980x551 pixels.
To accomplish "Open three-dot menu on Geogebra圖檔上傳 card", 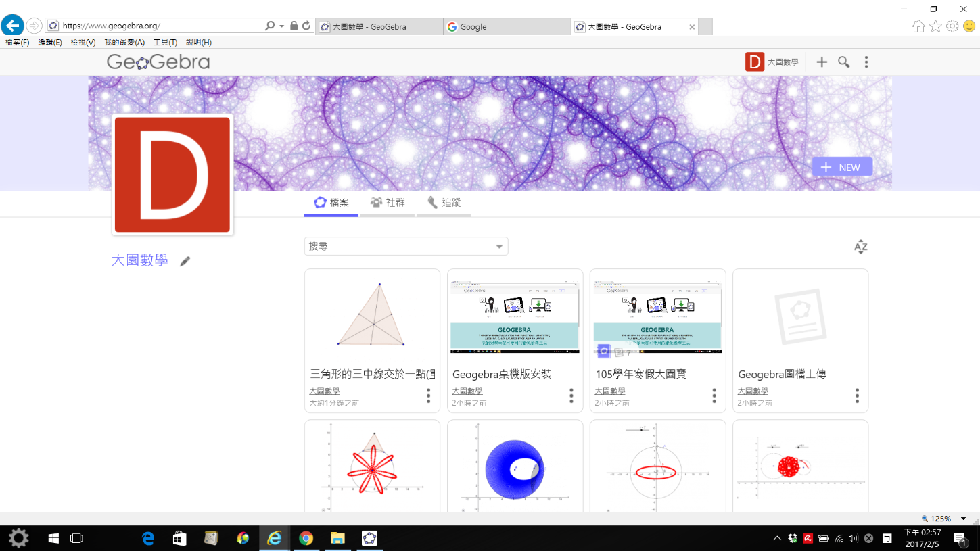I will 857,396.
